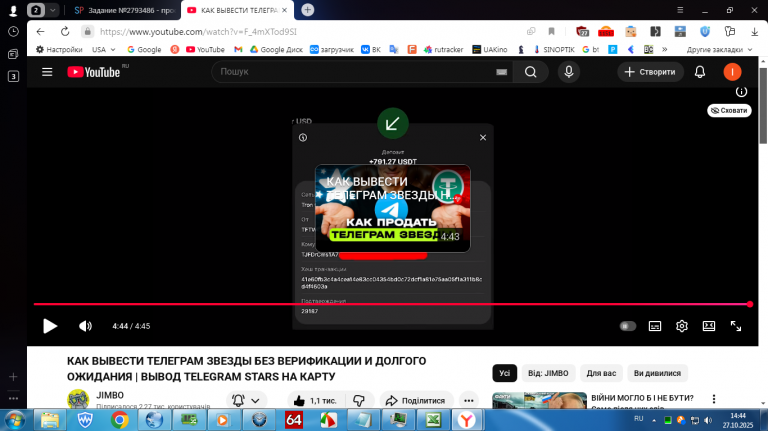Expand USA bookmarks folder
768x431 pixels.
(104, 49)
